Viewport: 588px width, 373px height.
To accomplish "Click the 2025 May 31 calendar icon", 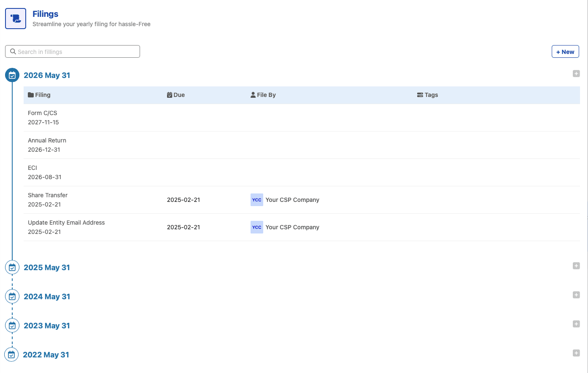I will pos(12,268).
